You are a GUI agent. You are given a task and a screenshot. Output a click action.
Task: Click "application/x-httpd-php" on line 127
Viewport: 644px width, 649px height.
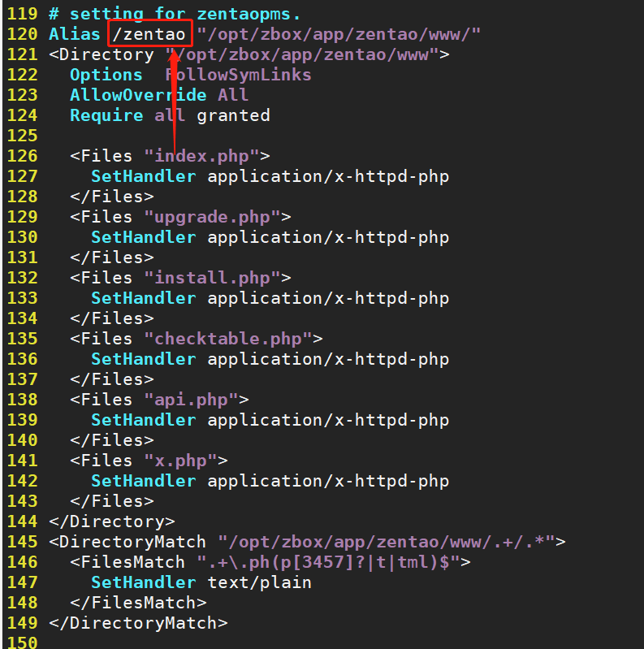click(x=328, y=176)
